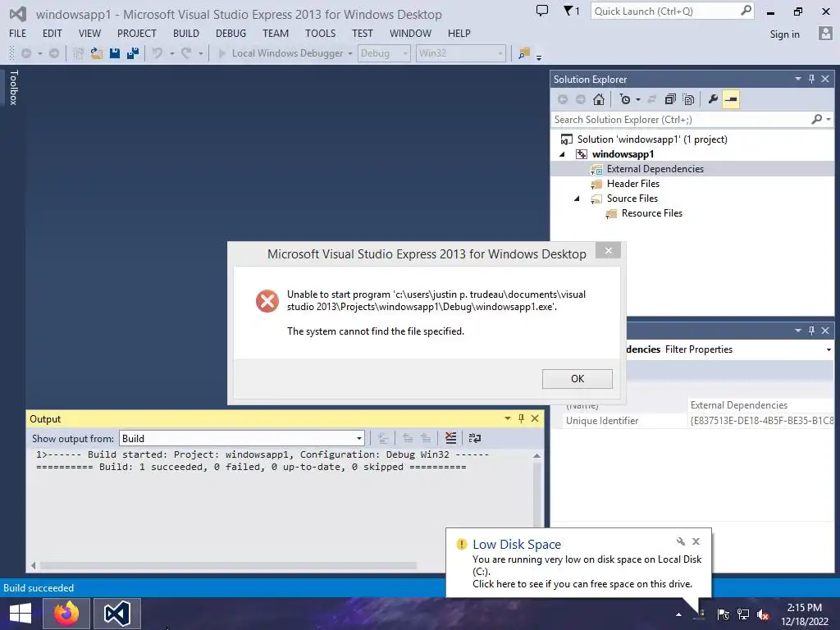Open the HELP menu
Viewport: 840px width, 630px height.
click(459, 33)
